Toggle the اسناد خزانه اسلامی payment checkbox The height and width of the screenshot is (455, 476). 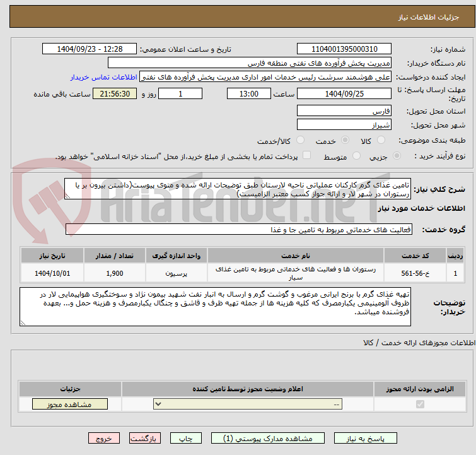click(x=307, y=155)
